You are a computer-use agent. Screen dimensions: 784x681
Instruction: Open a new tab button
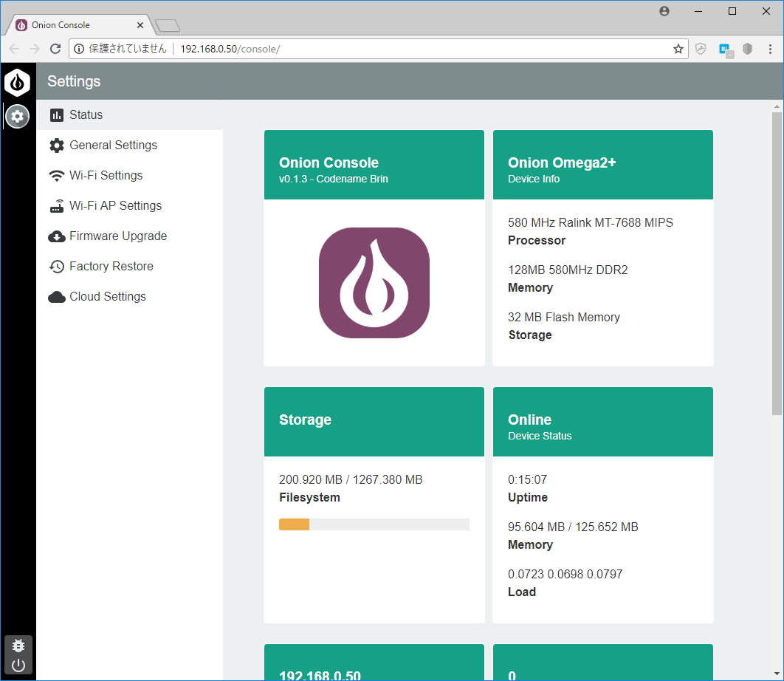(x=168, y=26)
